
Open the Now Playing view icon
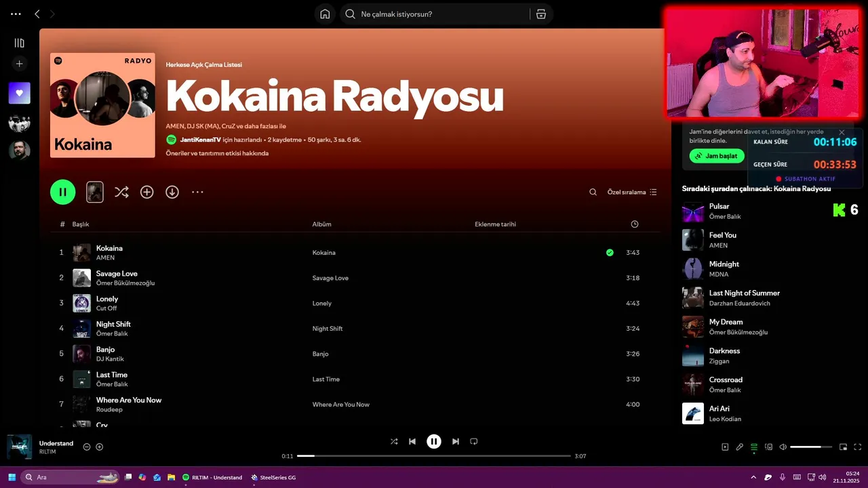point(725,447)
